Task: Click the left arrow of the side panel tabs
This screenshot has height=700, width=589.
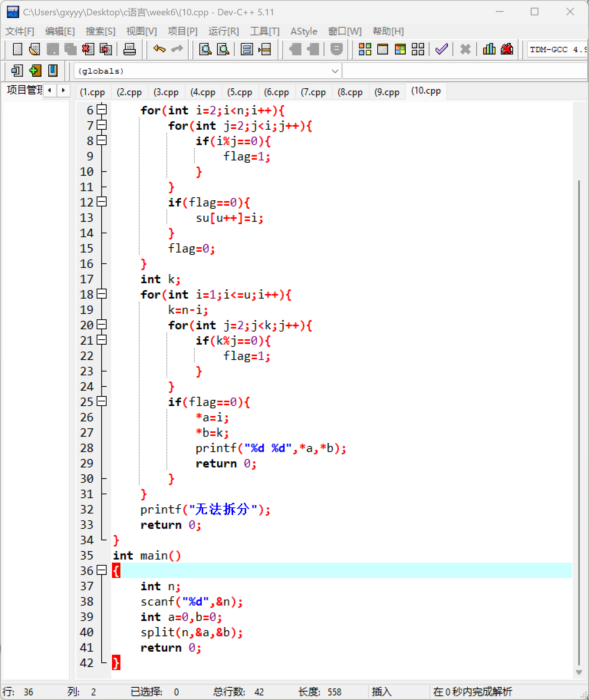Action: pyautogui.click(x=50, y=90)
